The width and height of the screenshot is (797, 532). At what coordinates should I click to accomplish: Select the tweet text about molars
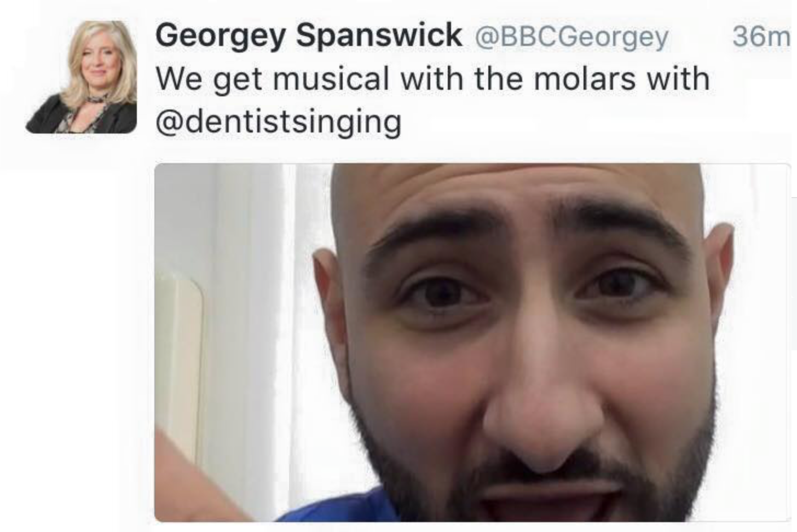(432, 100)
